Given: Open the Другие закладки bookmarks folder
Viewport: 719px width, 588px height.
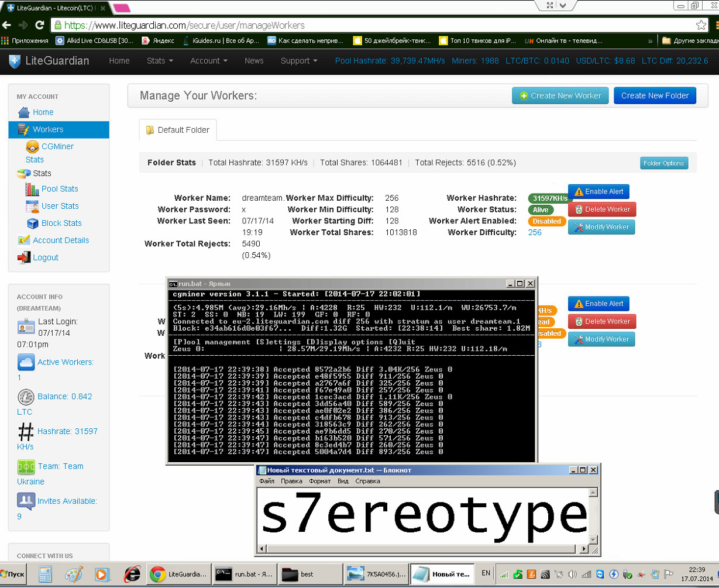Looking at the screenshot, I should (690, 41).
